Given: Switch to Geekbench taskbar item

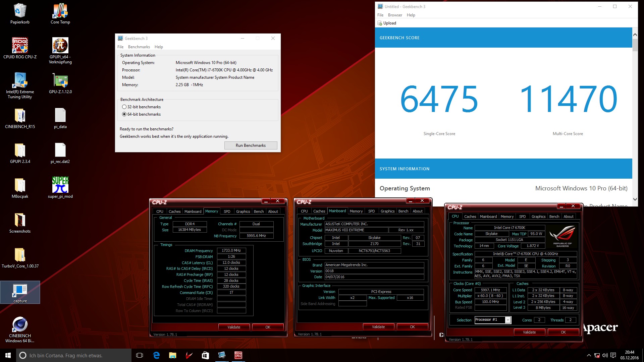Looking at the screenshot, I should click(222, 355).
